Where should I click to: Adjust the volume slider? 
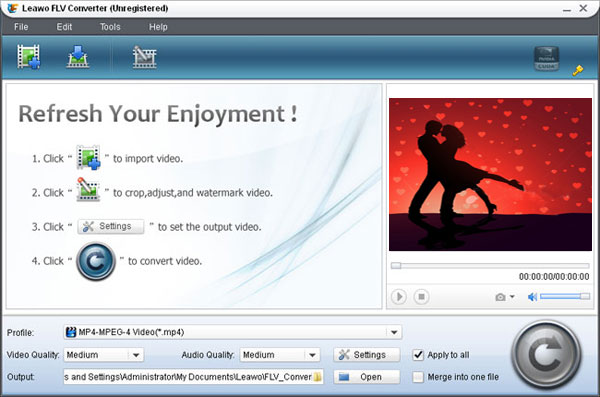pos(565,296)
